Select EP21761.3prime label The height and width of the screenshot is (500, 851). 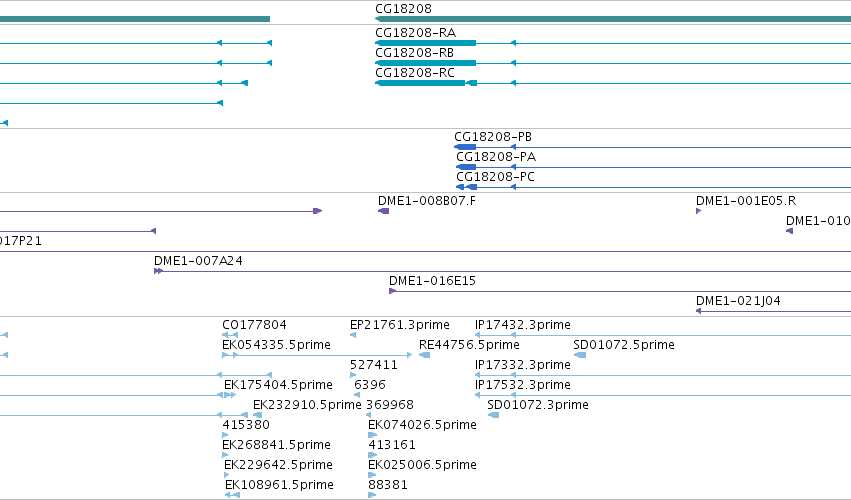(x=399, y=325)
